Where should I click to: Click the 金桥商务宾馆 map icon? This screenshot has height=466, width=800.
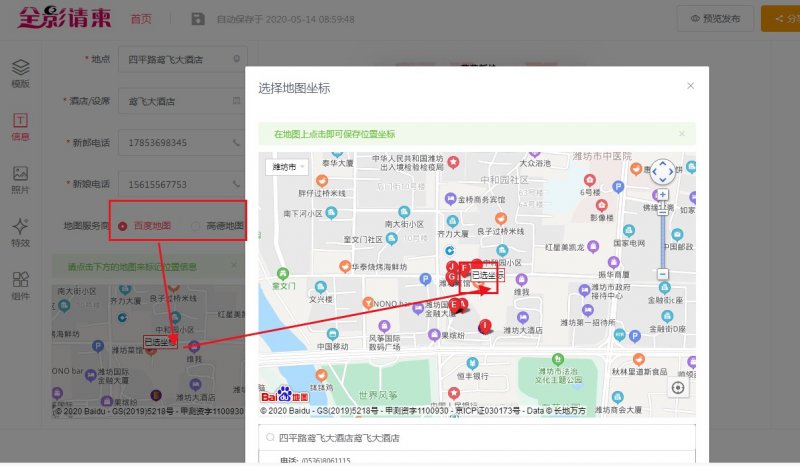450,199
